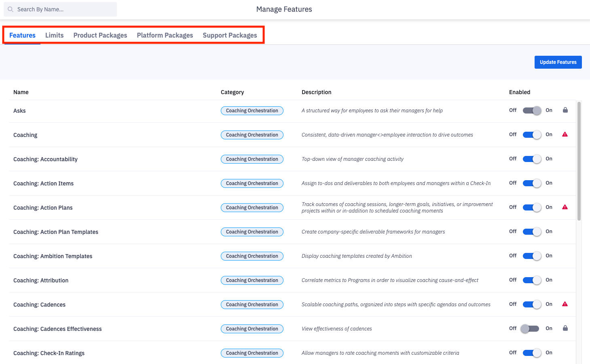Click the lock icon on Asks row

point(565,110)
